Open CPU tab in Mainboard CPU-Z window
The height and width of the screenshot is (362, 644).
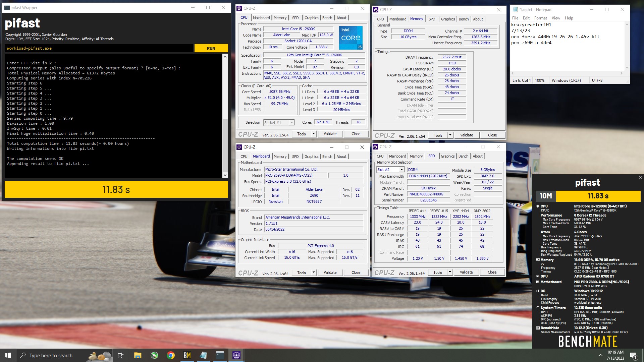point(244,157)
